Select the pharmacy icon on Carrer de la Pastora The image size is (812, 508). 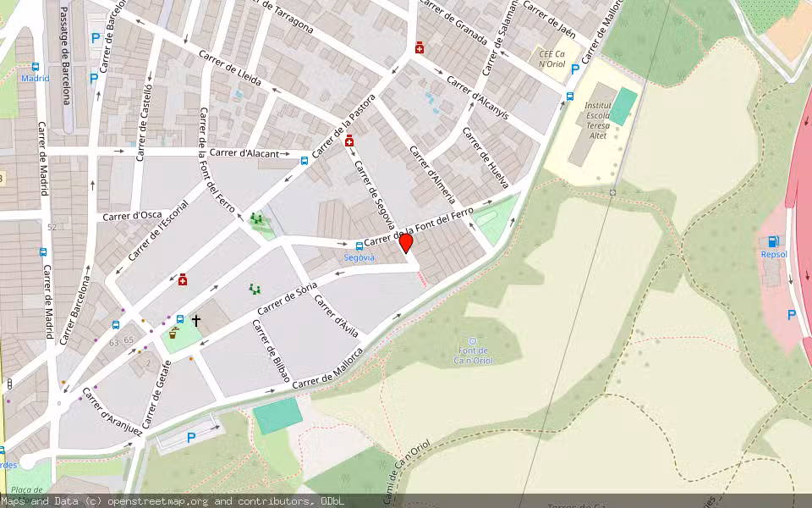point(349,141)
